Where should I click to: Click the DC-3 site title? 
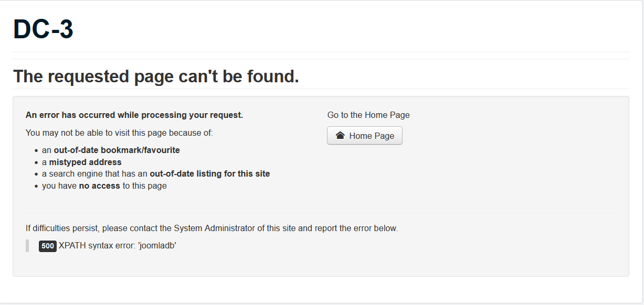click(43, 29)
